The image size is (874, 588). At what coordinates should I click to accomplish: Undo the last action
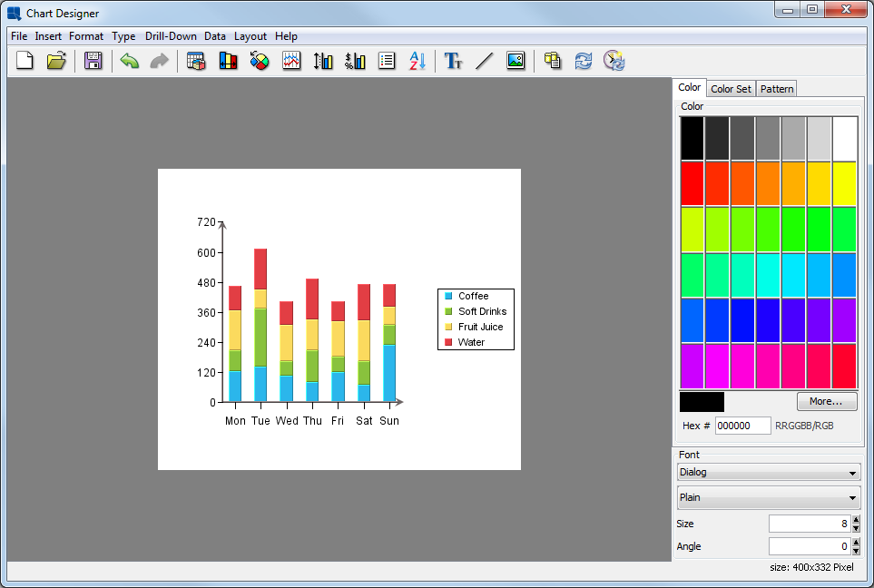(130, 61)
